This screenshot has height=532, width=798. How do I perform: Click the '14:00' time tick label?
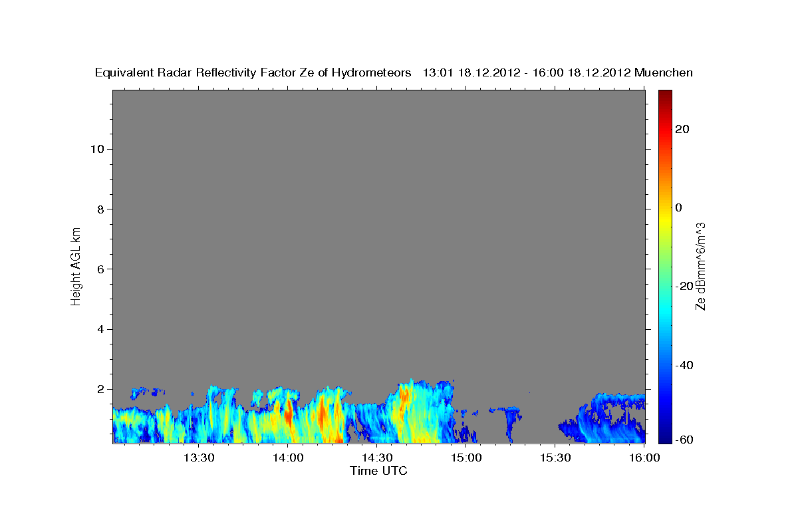click(287, 458)
